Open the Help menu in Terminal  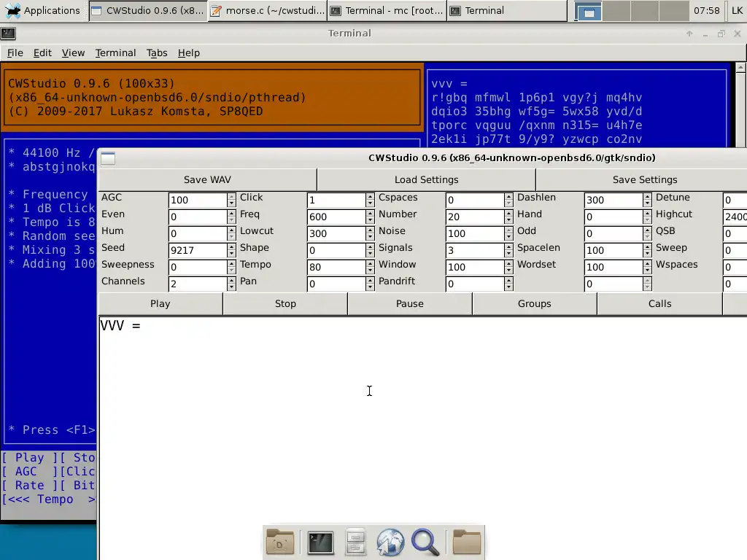(x=189, y=52)
